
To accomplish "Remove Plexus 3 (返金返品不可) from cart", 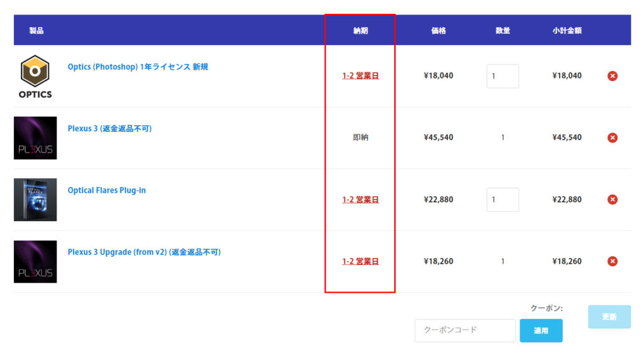I will coord(613,138).
